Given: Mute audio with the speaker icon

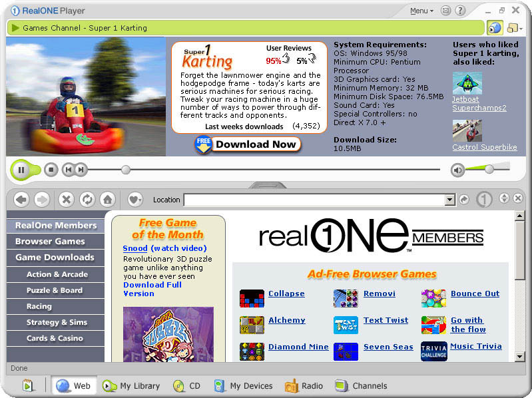Looking at the screenshot, I should pos(457,170).
